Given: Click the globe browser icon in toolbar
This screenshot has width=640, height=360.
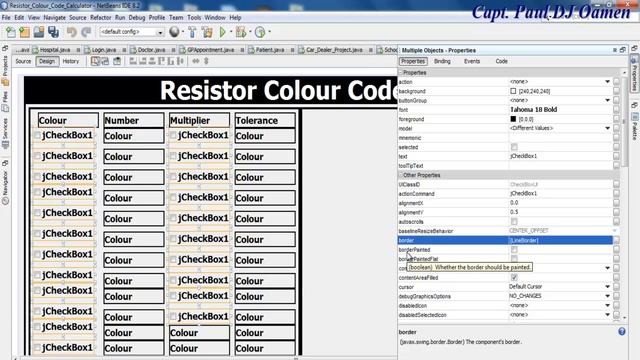Looking at the screenshot, I should 174,32.
